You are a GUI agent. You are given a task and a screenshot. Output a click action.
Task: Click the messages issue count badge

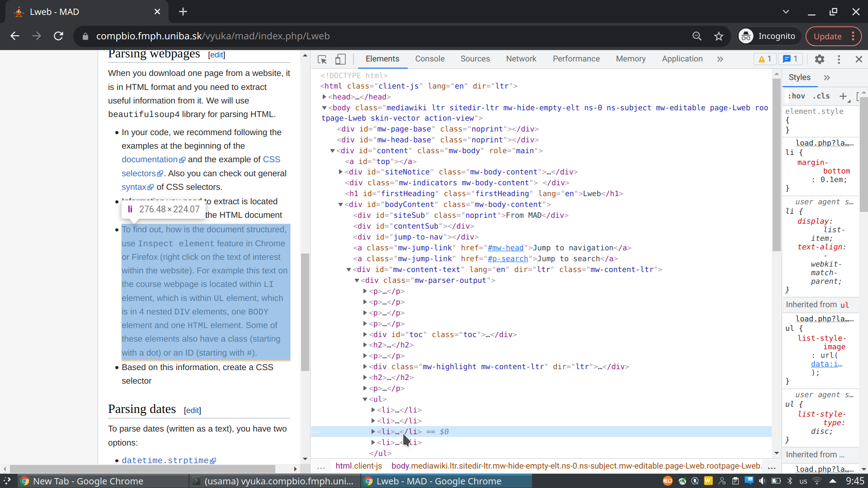(790, 59)
